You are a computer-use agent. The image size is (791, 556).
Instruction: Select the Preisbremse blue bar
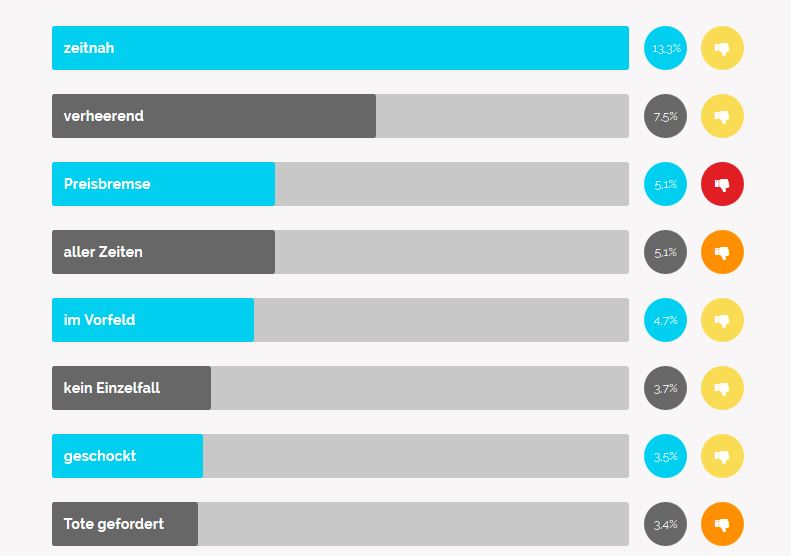tap(341, 184)
